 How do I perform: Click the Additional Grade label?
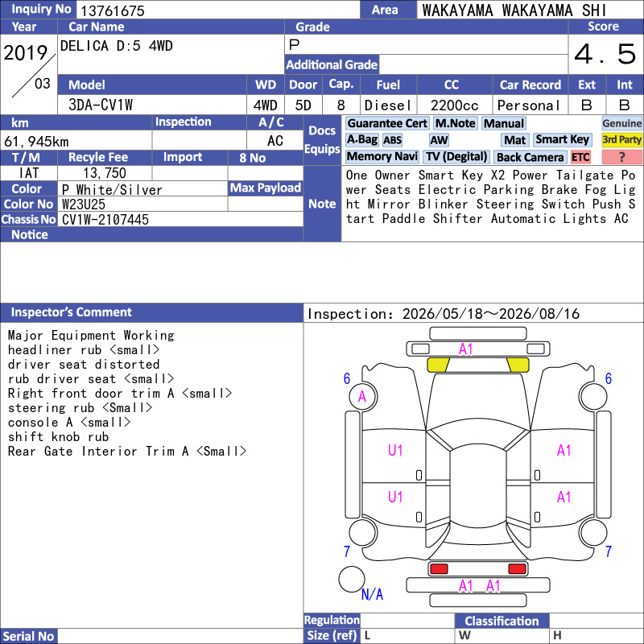[x=332, y=65]
